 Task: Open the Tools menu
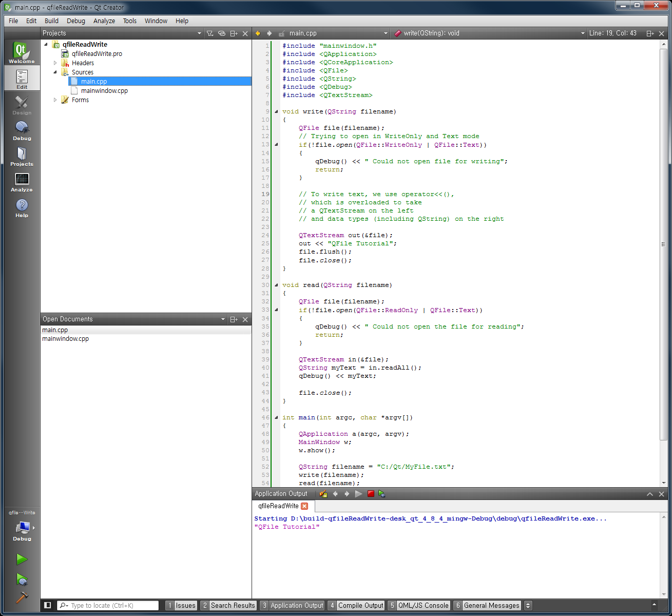pos(130,21)
